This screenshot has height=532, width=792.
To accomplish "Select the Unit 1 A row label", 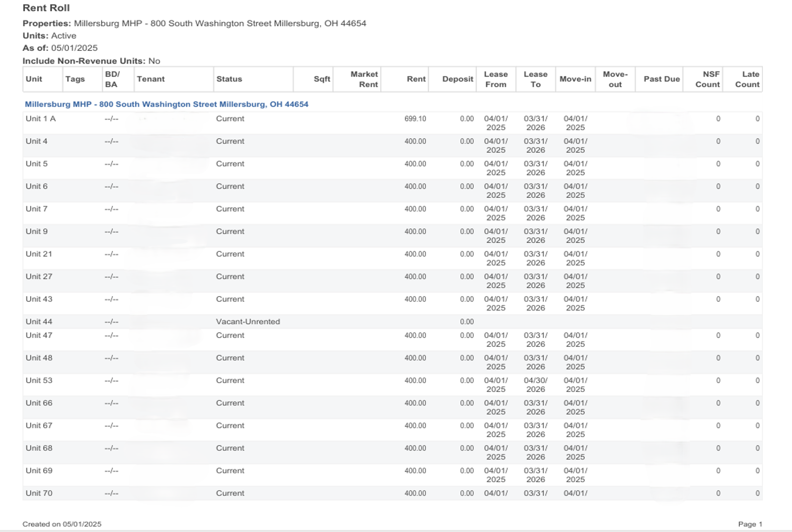I will click(x=40, y=118).
